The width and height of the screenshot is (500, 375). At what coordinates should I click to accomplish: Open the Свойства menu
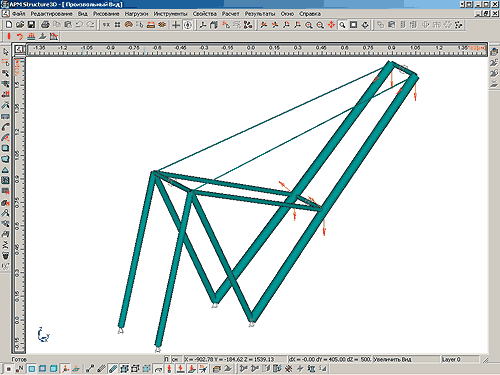205,14
